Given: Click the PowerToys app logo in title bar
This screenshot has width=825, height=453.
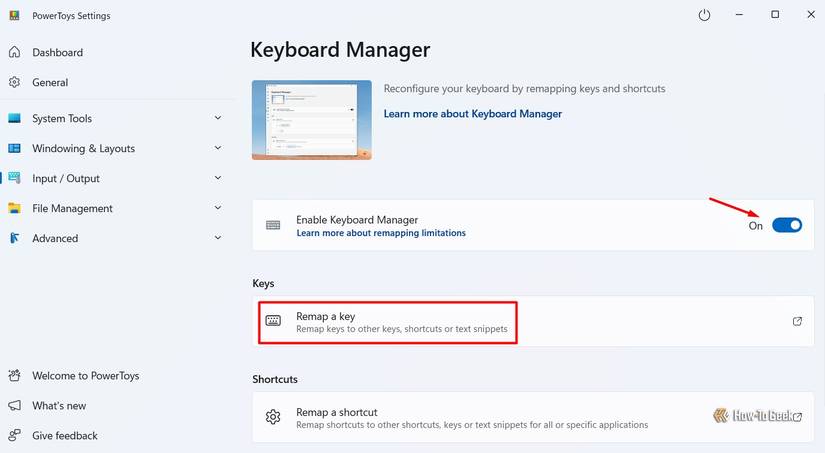Looking at the screenshot, I should point(15,15).
